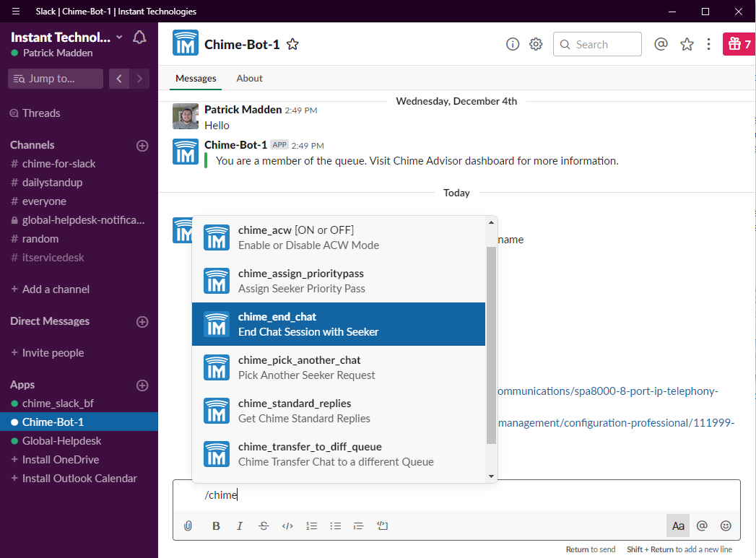Focus the message input containing /chime
The image size is (756, 558).
click(x=456, y=495)
